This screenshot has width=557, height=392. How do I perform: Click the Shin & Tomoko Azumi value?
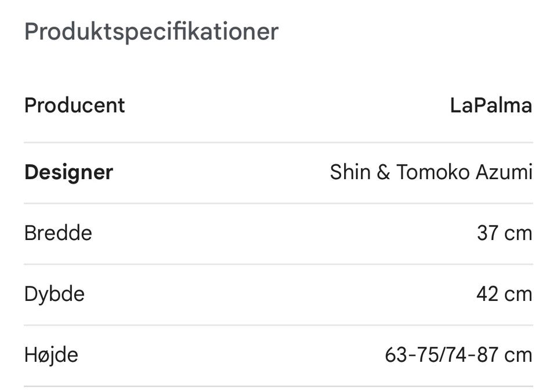(x=431, y=172)
